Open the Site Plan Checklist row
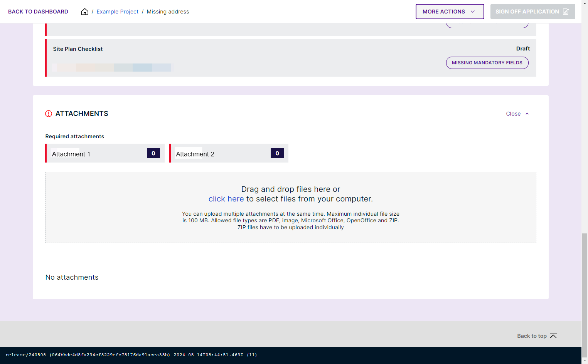 (x=291, y=58)
